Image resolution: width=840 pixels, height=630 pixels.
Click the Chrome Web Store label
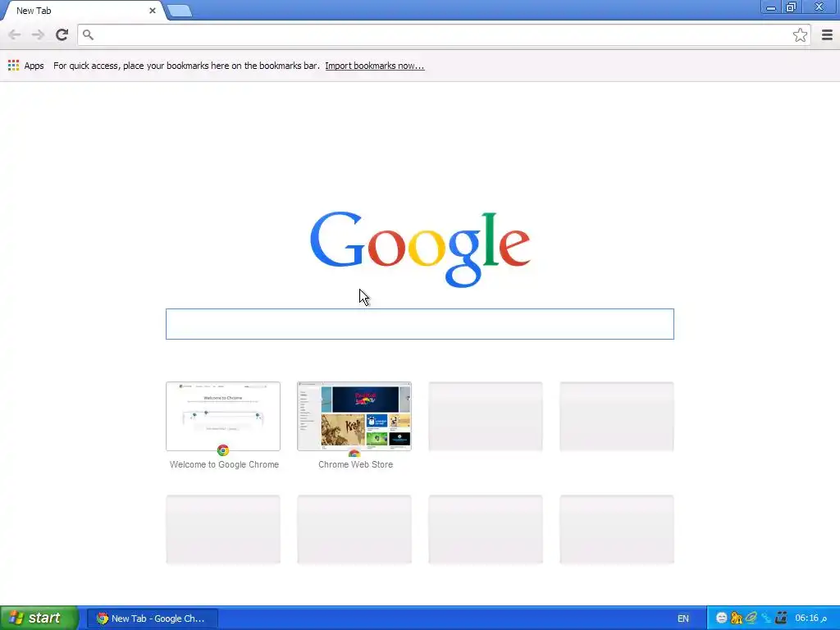[x=355, y=464]
